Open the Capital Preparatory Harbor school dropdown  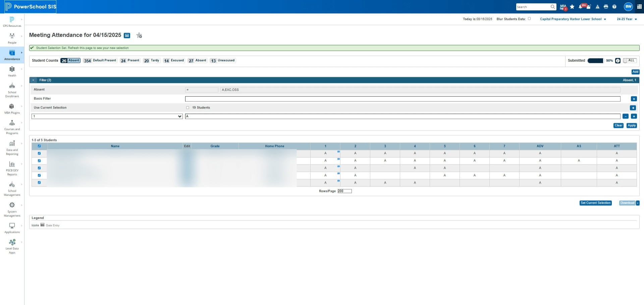(x=573, y=19)
